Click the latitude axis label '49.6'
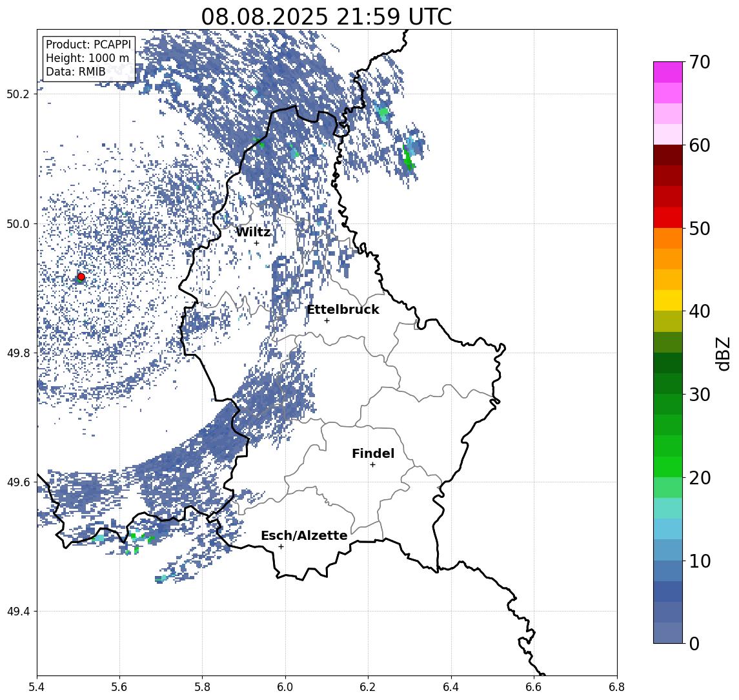The image size is (739, 700). pos(17,482)
